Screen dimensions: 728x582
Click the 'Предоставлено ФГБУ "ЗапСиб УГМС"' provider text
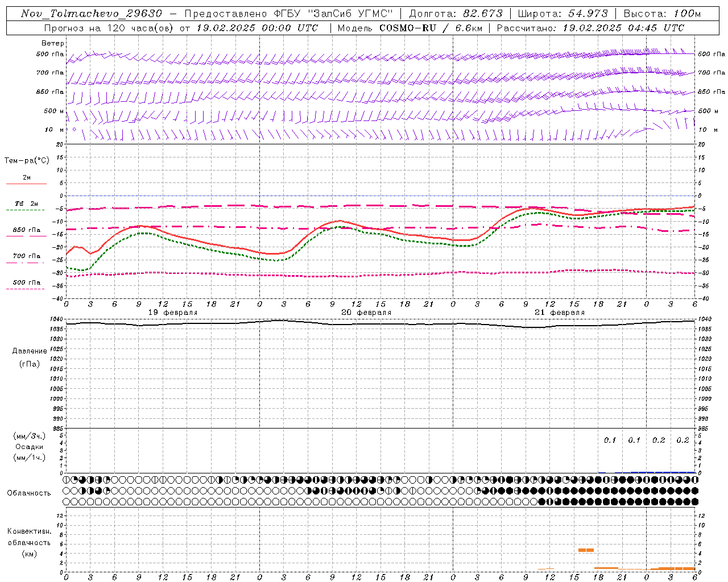[x=289, y=14]
